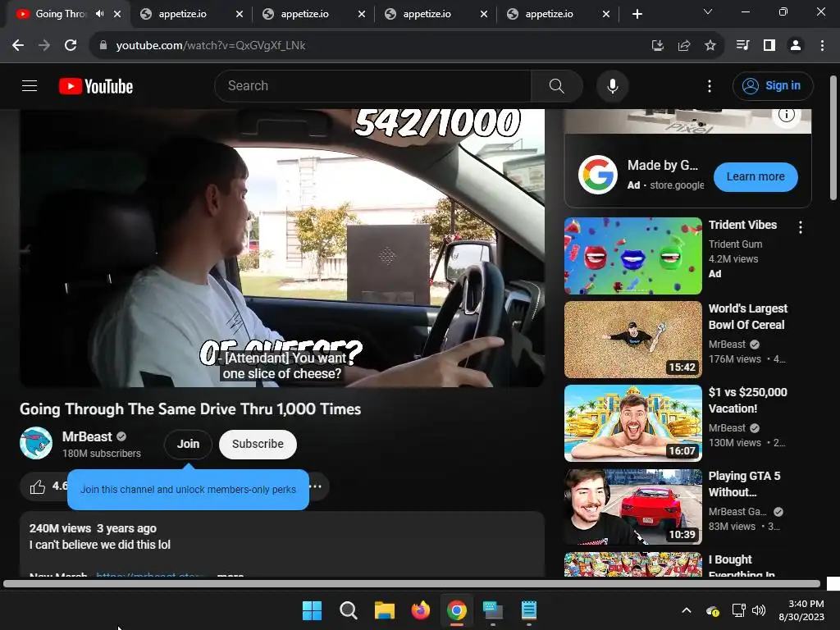Open YouTube settings three-dot menu
Image resolution: width=840 pixels, height=630 pixels.
pyautogui.click(x=710, y=85)
